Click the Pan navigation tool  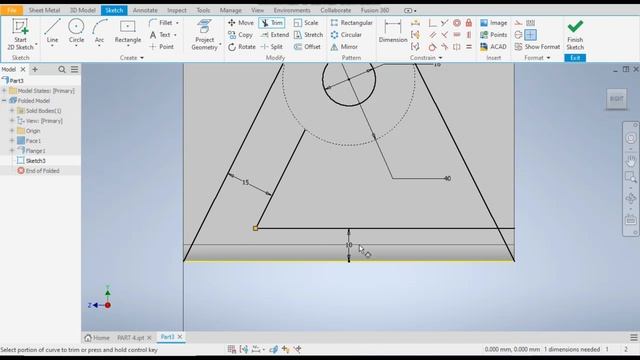pos(631,161)
